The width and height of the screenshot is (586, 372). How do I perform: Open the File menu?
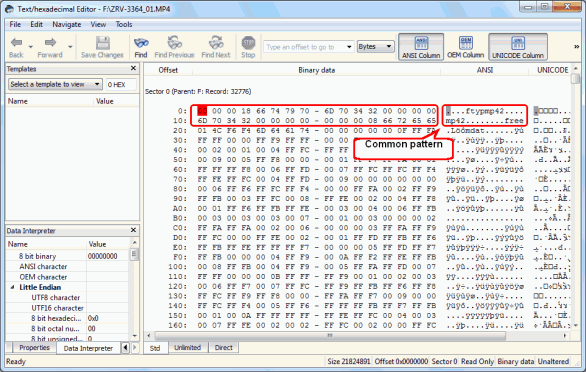[15, 24]
